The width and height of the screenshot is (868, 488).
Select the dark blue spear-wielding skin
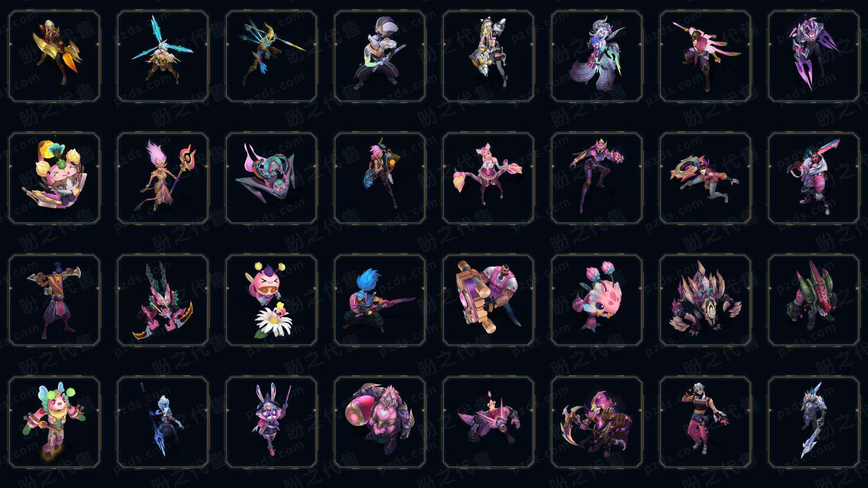click(x=163, y=422)
